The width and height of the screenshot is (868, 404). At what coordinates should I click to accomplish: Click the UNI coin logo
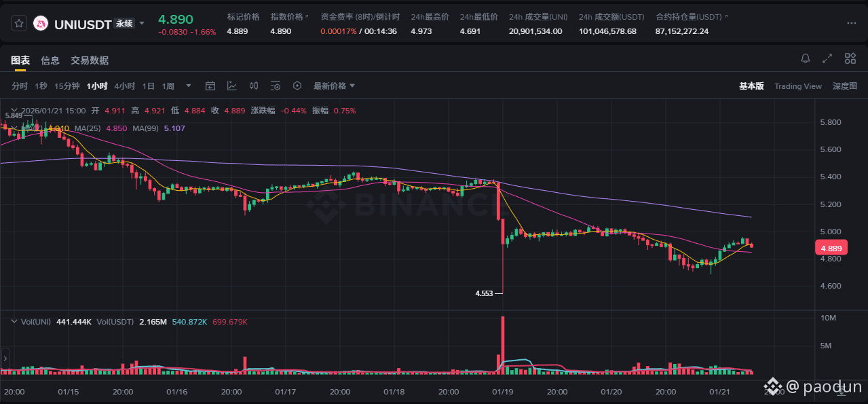pos(41,23)
